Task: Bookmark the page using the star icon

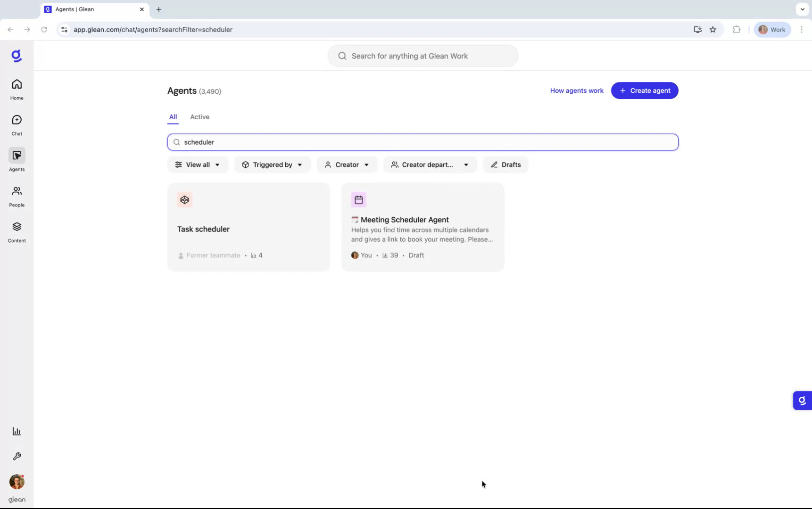Action: point(713,29)
